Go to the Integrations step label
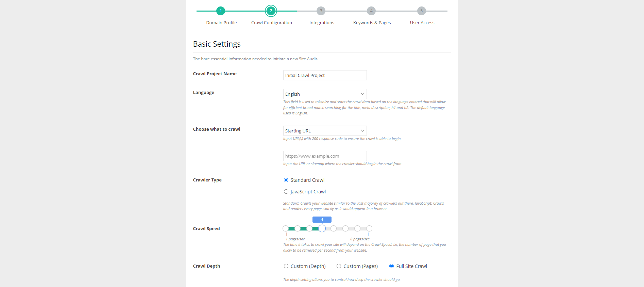 tap(322, 23)
